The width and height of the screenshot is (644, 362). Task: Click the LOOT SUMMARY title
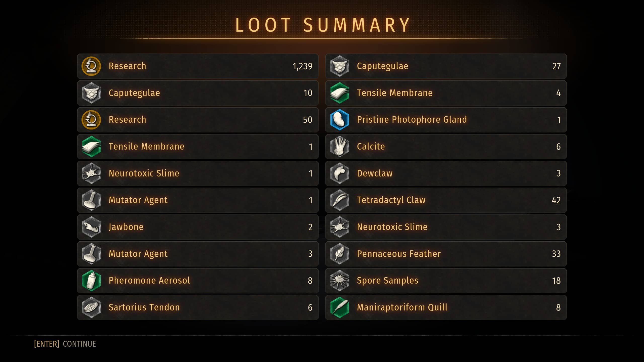[323, 25]
